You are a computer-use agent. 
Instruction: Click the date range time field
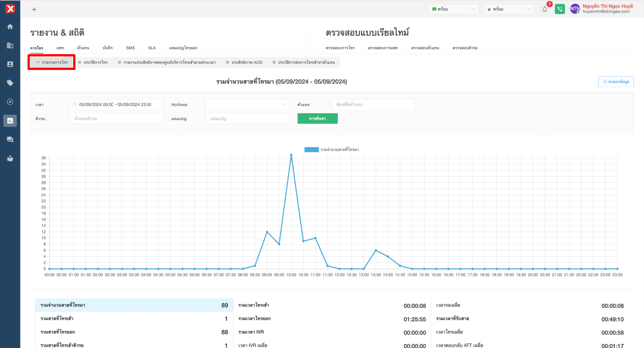pos(116,105)
